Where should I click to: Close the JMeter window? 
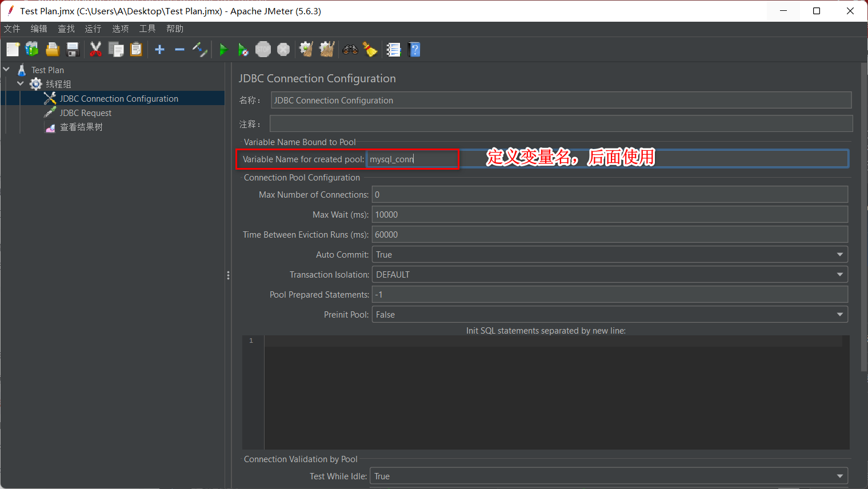pyautogui.click(x=850, y=11)
